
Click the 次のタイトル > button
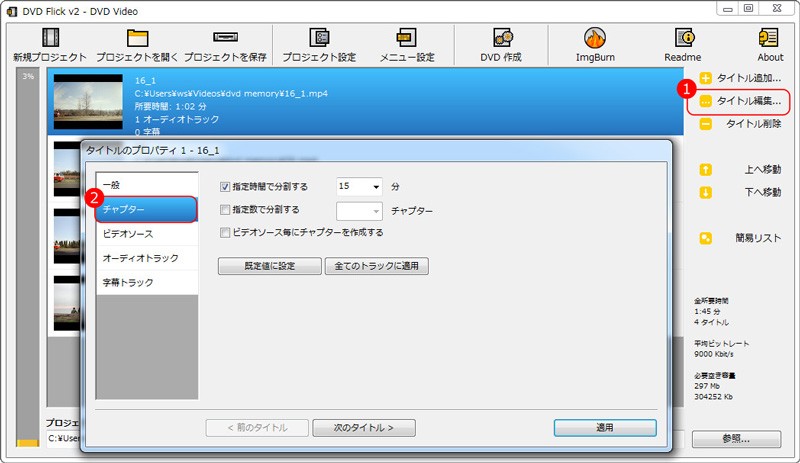point(364,428)
